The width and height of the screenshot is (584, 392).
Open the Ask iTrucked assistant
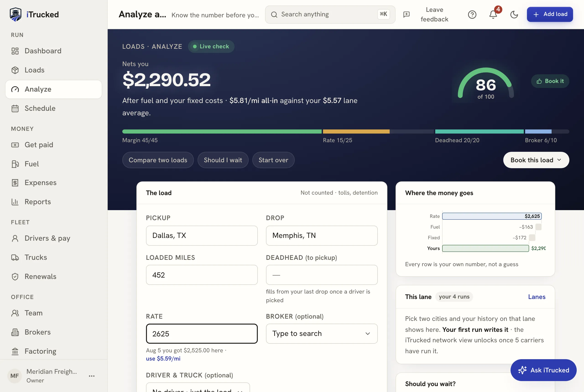[x=543, y=370]
